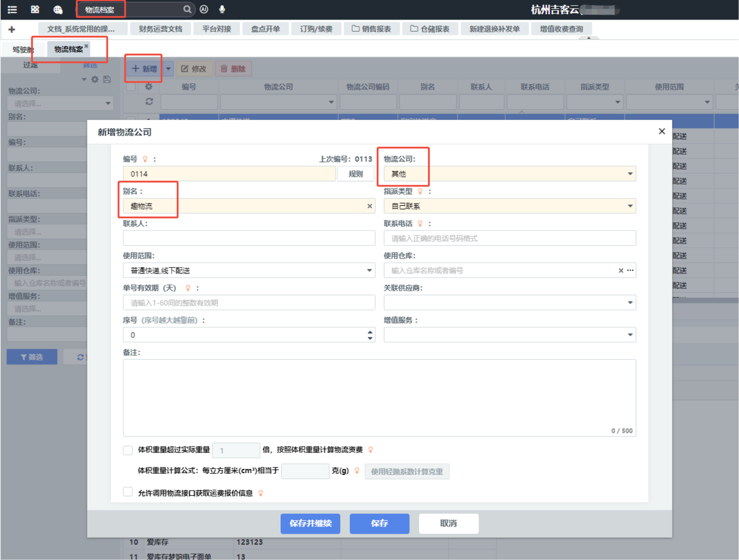
Task: Clear the 别名 field with its x icon
Action: 369,206
